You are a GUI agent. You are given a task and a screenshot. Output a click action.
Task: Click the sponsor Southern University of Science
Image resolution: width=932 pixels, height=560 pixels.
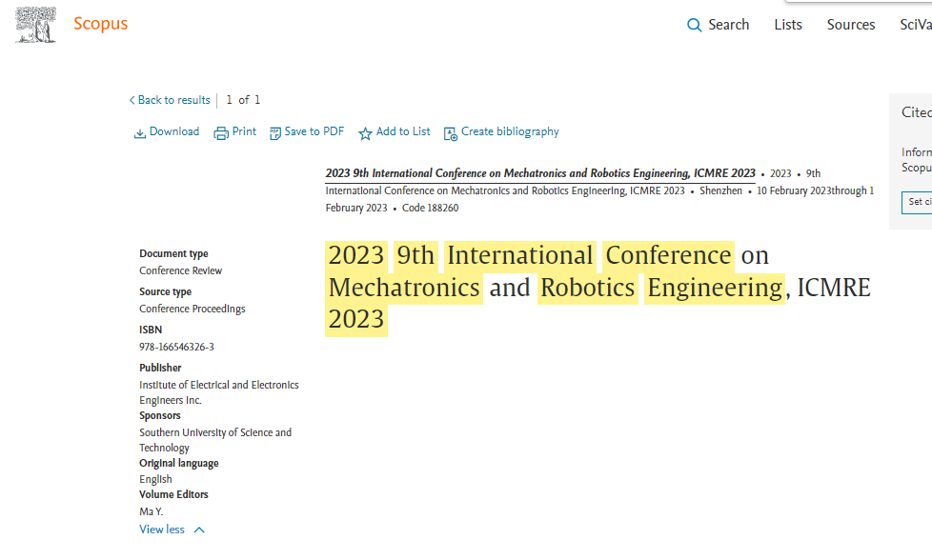215,440
